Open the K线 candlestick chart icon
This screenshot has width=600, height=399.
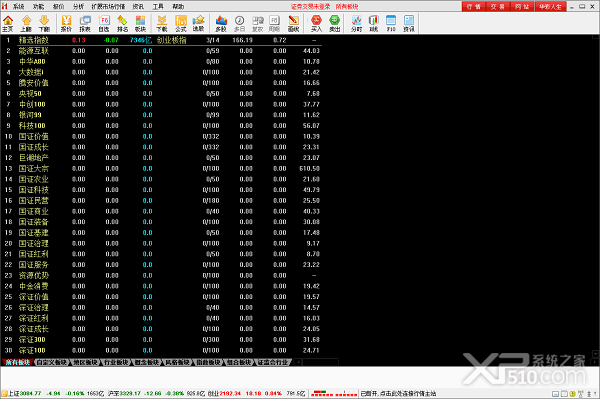pyautogui.click(x=373, y=23)
